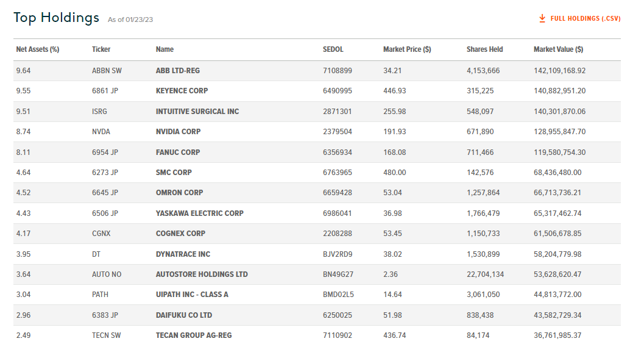The height and width of the screenshot is (344, 644).
Task: Click net assets value 8.74
Action: coord(23,132)
